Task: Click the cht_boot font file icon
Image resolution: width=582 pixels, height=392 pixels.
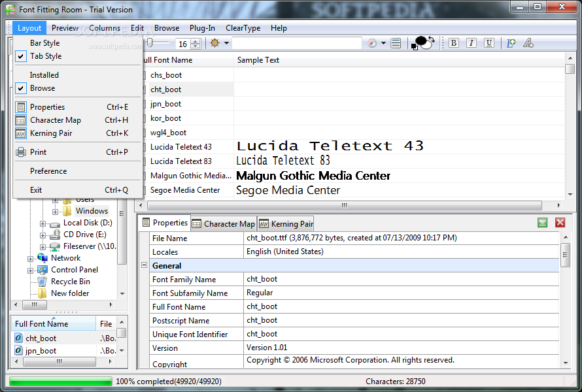Action: [18, 338]
